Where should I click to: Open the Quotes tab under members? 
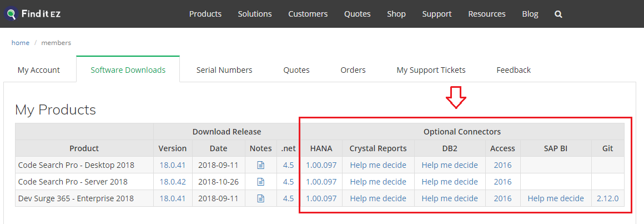[x=296, y=70]
